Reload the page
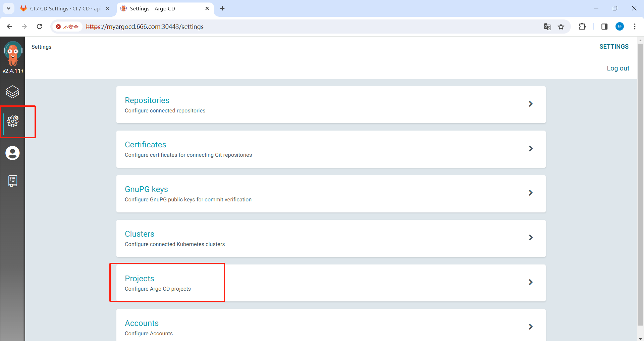Image resolution: width=644 pixels, height=341 pixels. [x=39, y=27]
